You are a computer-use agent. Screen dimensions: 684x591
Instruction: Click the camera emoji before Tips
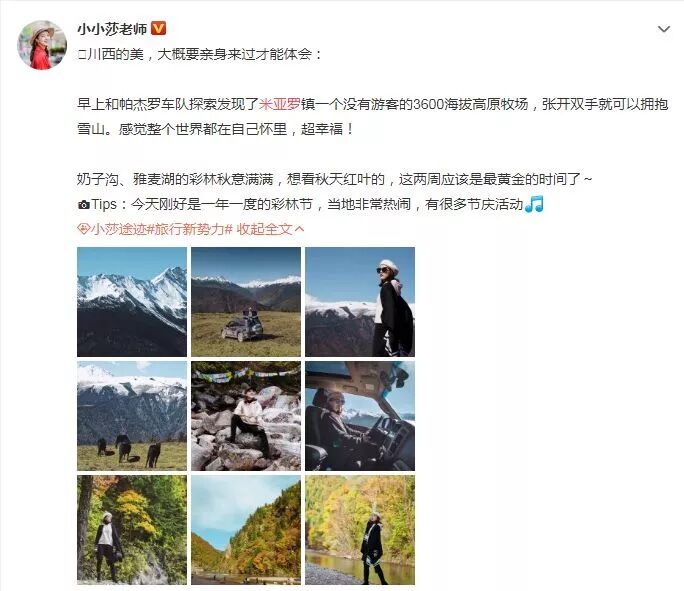coord(84,205)
